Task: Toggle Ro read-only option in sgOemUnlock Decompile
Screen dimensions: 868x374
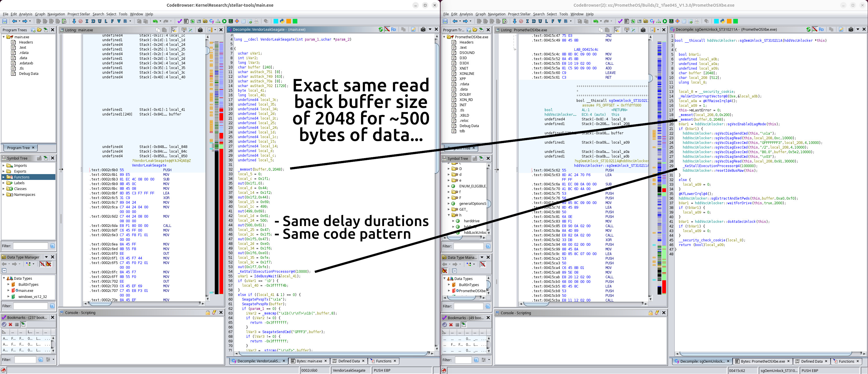Action: click(x=821, y=29)
